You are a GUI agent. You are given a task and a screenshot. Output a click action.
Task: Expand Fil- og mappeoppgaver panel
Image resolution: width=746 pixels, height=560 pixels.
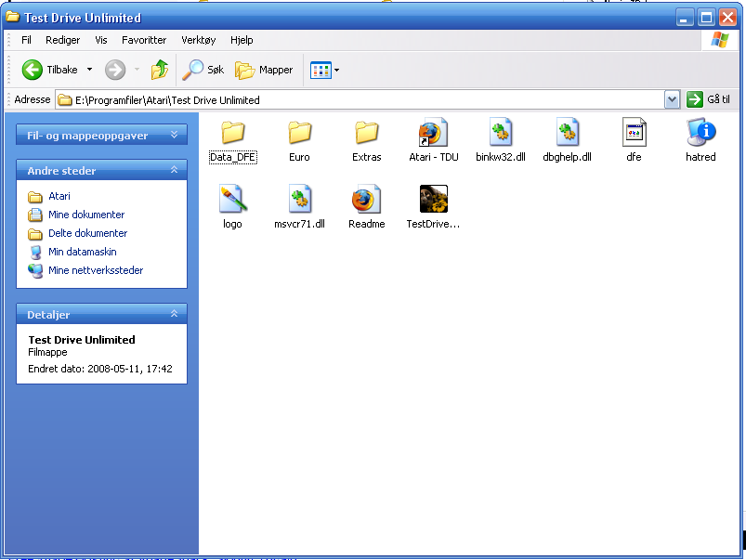tap(174, 135)
